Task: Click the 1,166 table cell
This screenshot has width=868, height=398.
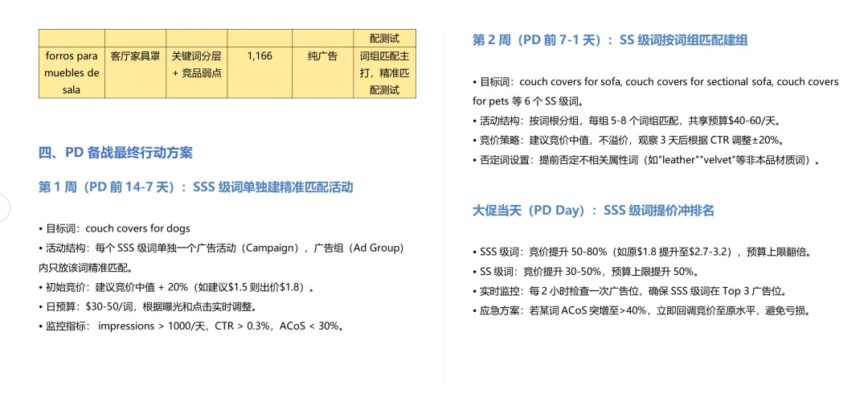Action: (x=260, y=72)
